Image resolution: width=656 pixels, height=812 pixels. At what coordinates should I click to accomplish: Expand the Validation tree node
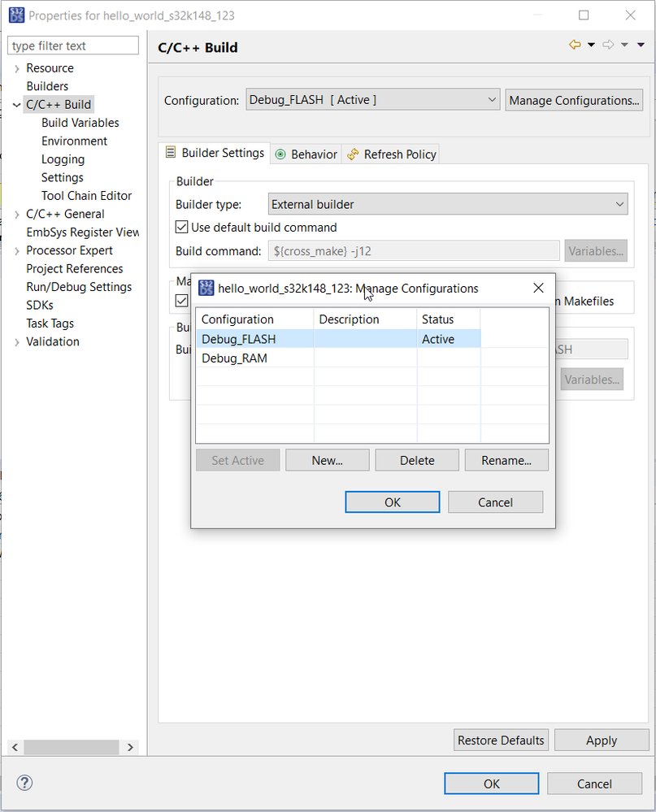[x=17, y=342]
